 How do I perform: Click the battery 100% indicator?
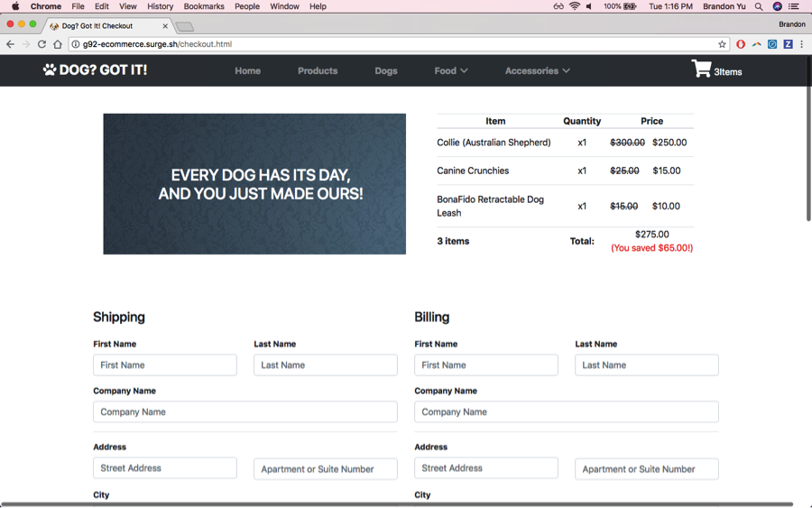tap(620, 6)
